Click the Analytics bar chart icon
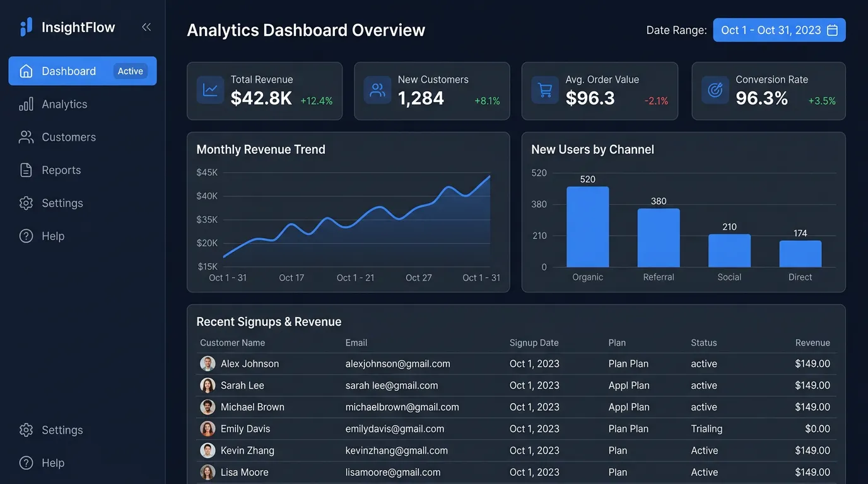868x484 pixels. click(x=26, y=104)
